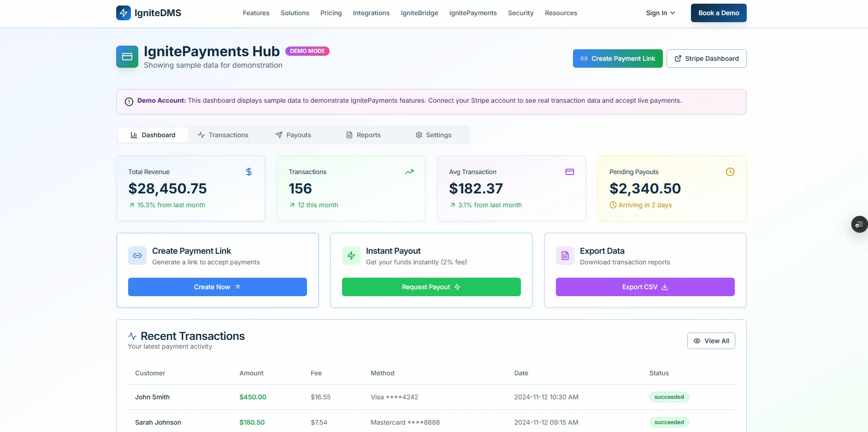Open the Security page from the navbar

tap(520, 13)
